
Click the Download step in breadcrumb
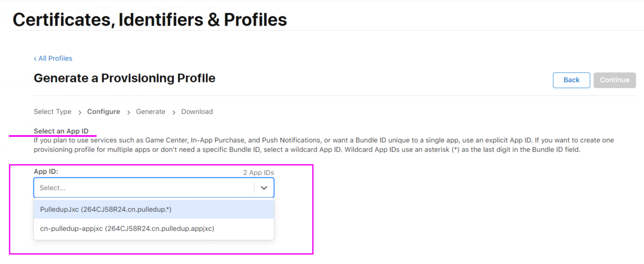197,112
